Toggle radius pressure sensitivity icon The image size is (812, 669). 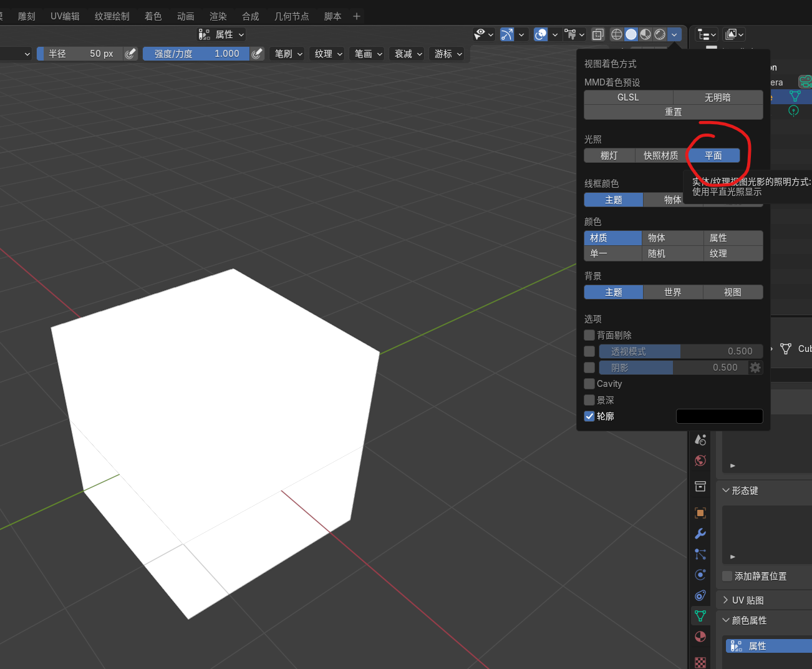coord(130,54)
